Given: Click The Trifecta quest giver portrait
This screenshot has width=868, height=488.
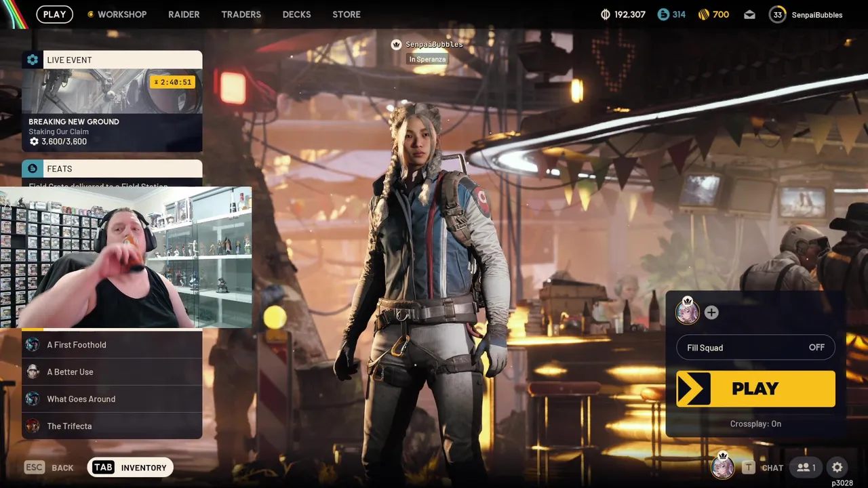Looking at the screenshot, I should coord(33,426).
